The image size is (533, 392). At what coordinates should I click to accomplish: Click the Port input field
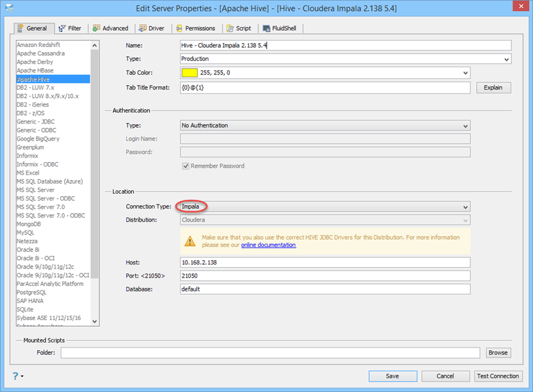(325, 276)
